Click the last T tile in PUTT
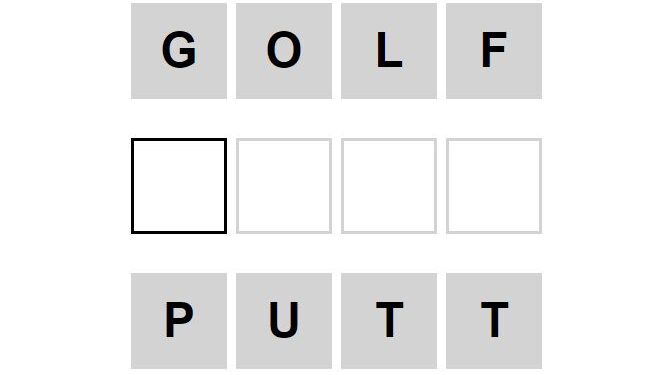Image resolution: width=668 pixels, height=375 pixels. [494, 321]
